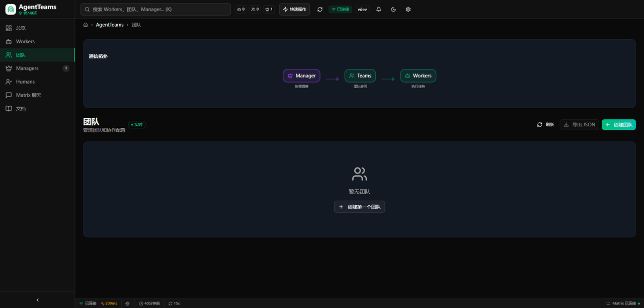Open 快速操作 quick actions
The width and height of the screenshot is (644, 308).
click(x=294, y=9)
